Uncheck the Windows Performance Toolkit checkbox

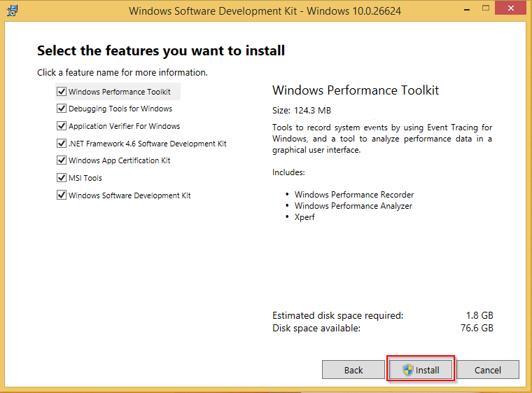pos(62,92)
